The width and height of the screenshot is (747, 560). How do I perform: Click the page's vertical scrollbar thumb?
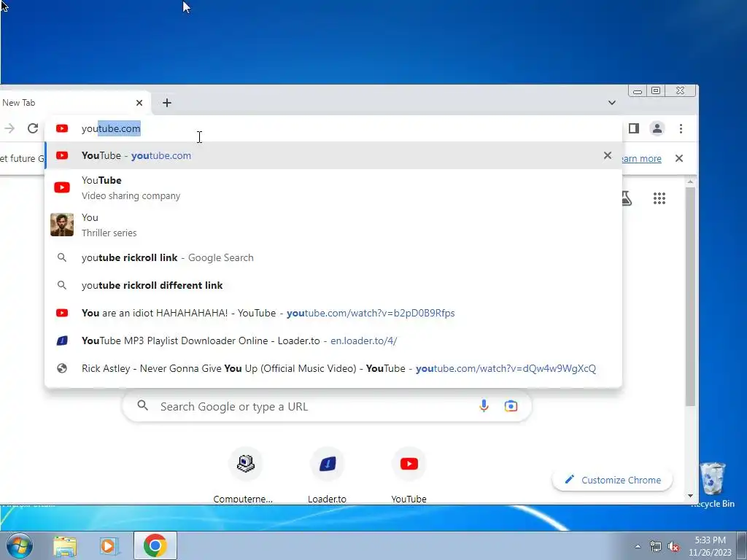(x=690, y=296)
